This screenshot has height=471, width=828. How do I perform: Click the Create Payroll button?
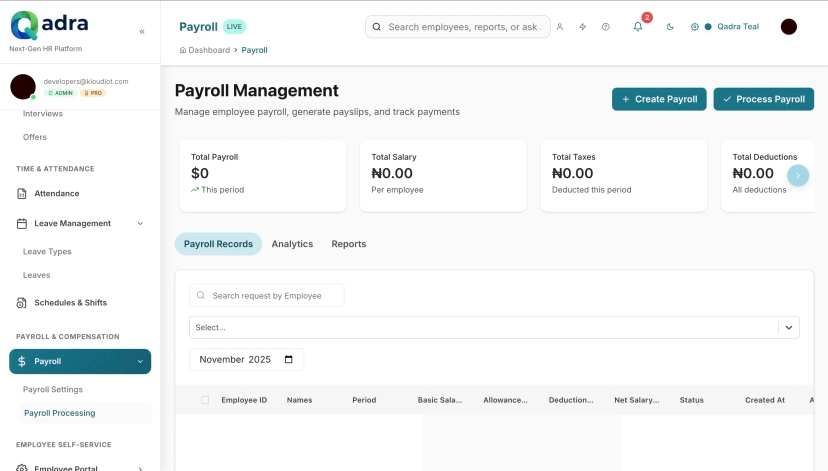(x=659, y=99)
